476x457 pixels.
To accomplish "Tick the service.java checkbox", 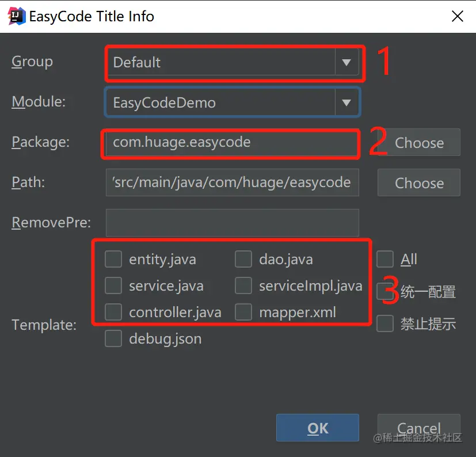I will pyautogui.click(x=113, y=285).
